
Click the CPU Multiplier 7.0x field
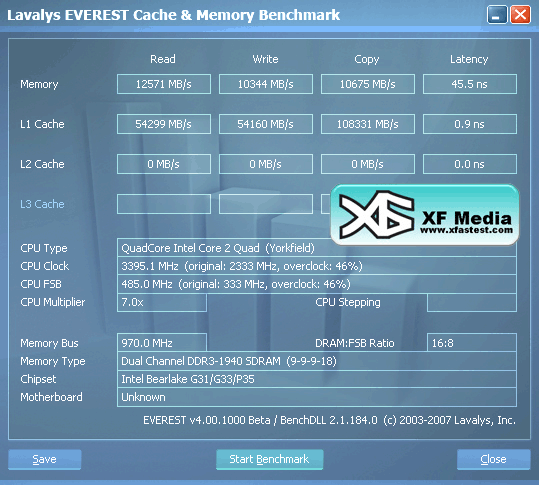[162, 302]
